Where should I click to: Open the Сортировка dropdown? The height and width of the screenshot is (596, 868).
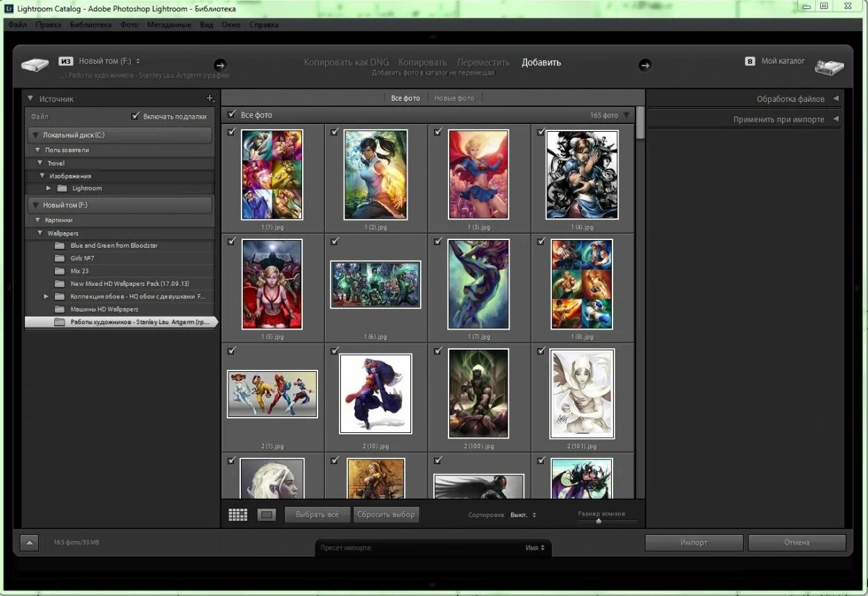click(x=524, y=515)
